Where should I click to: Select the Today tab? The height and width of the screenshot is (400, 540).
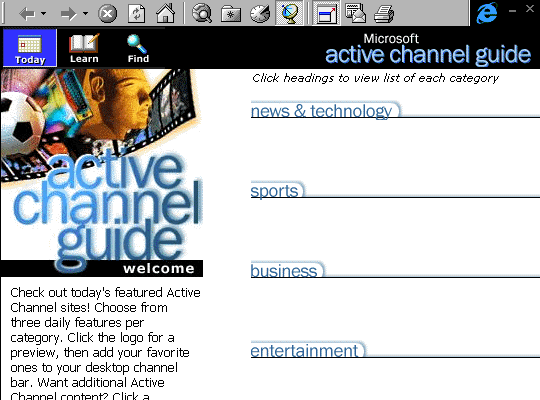(x=30, y=48)
